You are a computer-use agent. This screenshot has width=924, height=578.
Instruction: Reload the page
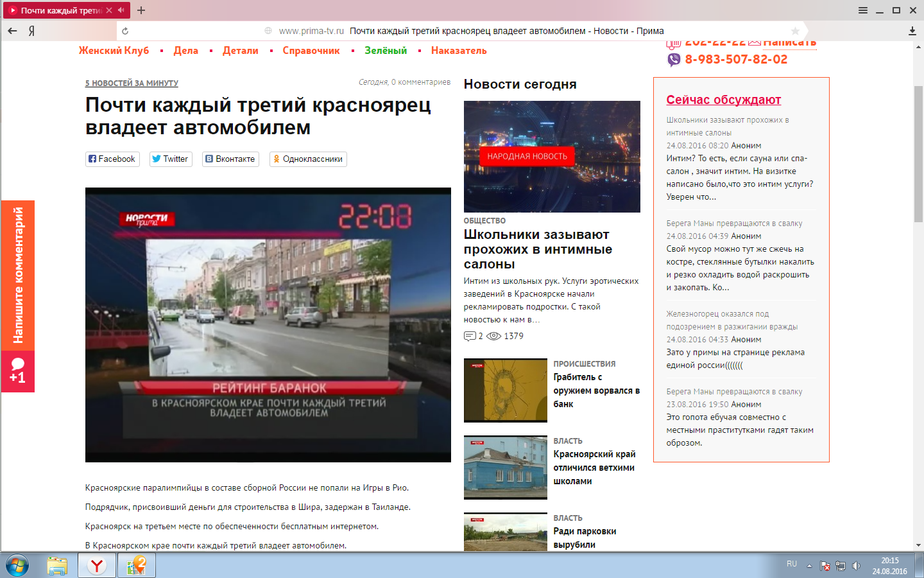click(x=125, y=31)
